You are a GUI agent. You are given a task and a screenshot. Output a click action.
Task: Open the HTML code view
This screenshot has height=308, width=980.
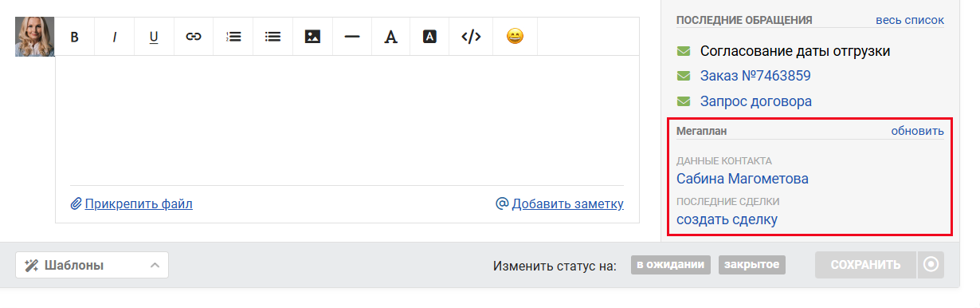[472, 37]
